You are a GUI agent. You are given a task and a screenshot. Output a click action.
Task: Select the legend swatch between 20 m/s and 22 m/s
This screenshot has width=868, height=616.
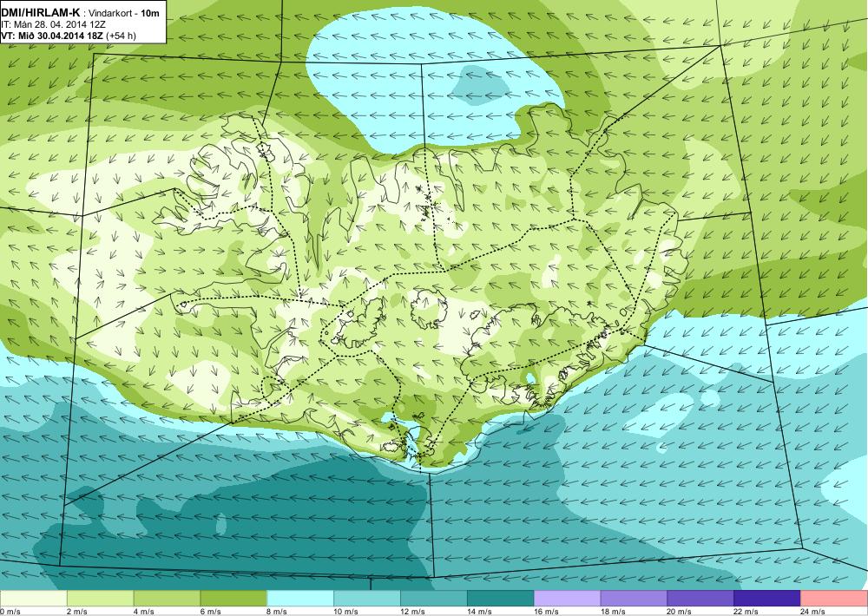[700, 599]
